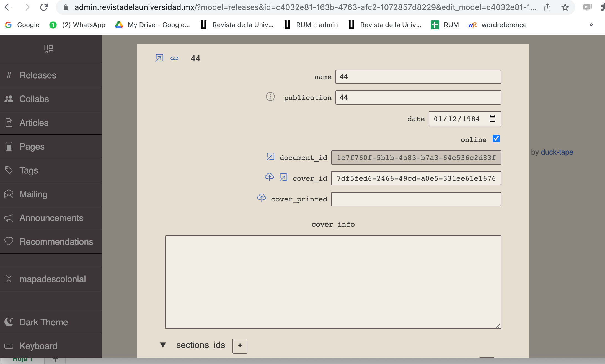
Task: Open cover_id linked record arrow icon
Action: click(x=283, y=177)
